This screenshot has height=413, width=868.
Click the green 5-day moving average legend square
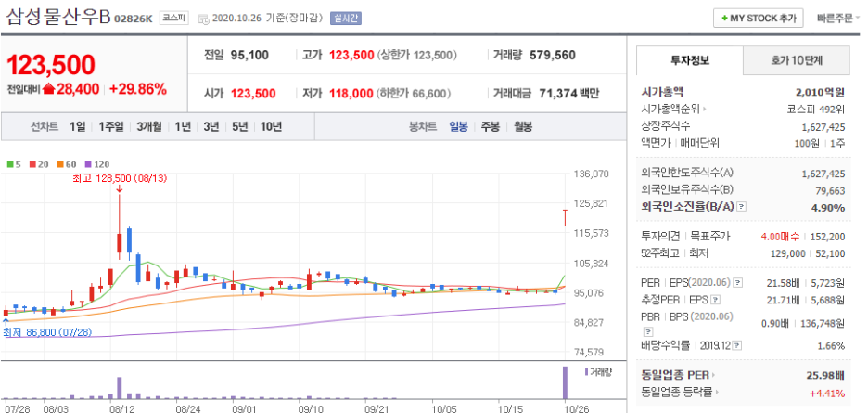tap(10, 164)
